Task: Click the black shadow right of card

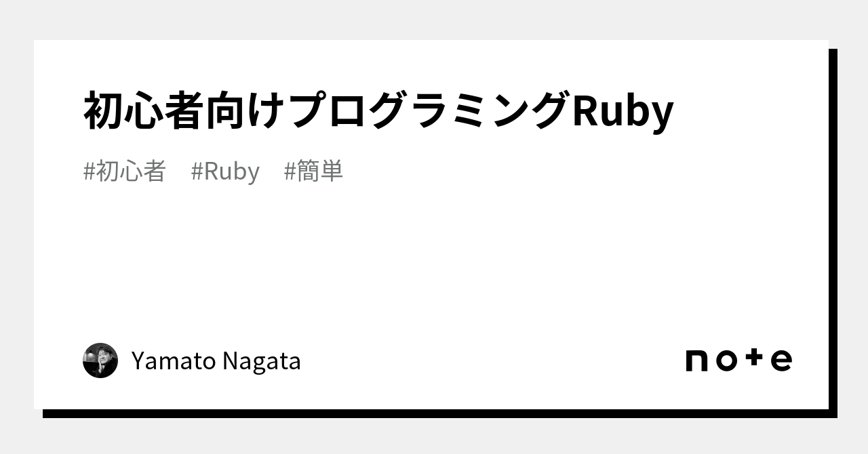Action: pos(833,230)
